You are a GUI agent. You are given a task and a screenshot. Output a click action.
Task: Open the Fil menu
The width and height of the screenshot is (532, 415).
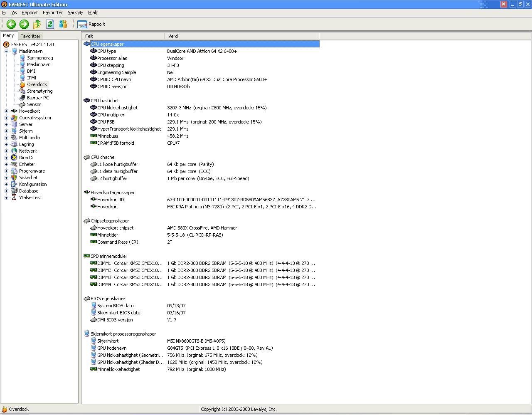point(5,12)
